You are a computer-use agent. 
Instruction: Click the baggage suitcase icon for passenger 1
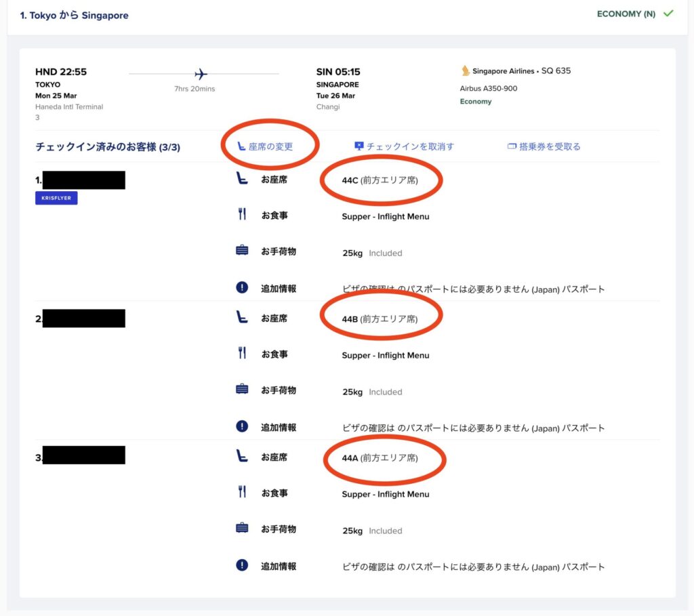[x=242, y=251]
